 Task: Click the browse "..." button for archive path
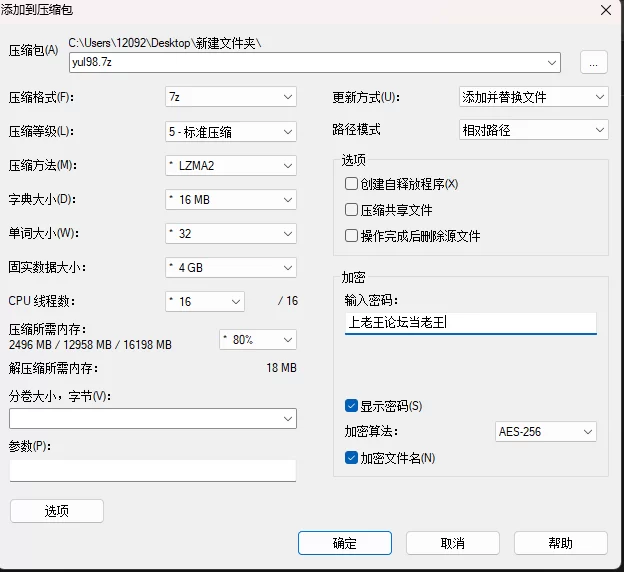(593, 62)
